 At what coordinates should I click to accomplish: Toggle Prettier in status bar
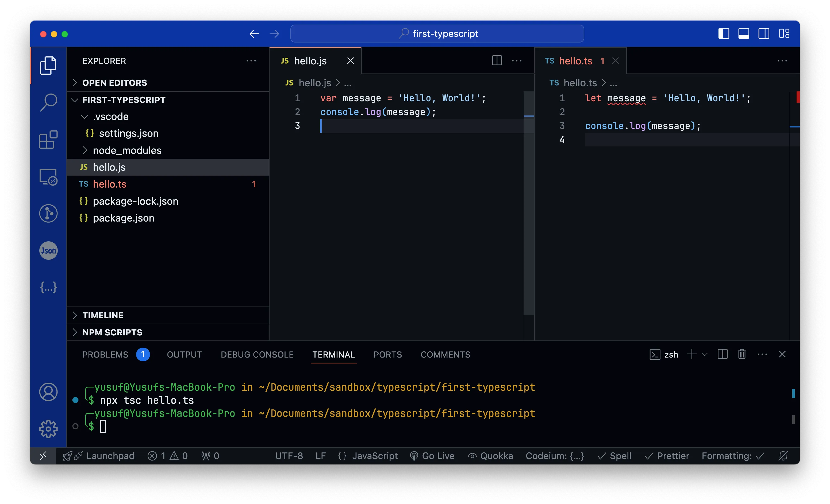pyautogui.click(x=667, y=456)
